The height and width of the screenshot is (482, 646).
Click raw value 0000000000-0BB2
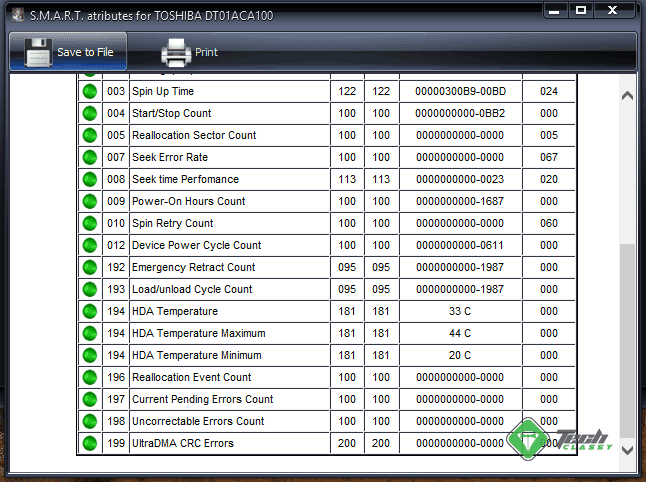click(x=460, y=113)
